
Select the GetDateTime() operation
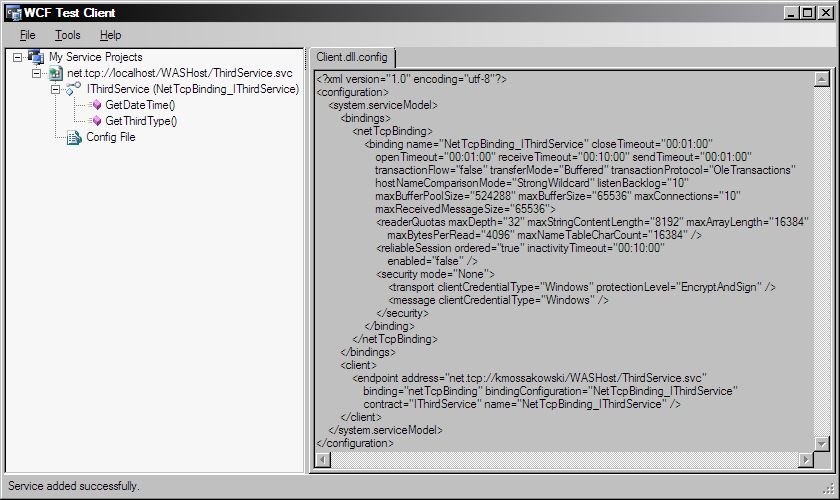[x=140, y=105]
